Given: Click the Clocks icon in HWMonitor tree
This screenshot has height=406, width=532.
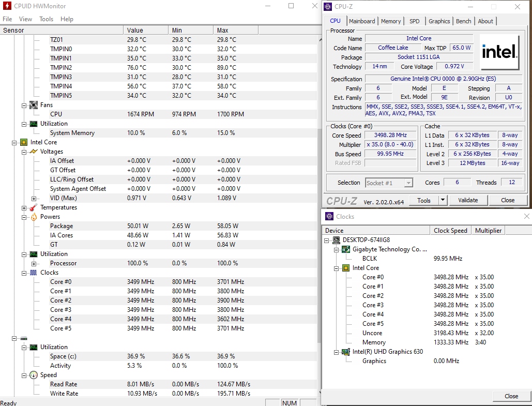Looking at the screenshot, I should 34,273.
